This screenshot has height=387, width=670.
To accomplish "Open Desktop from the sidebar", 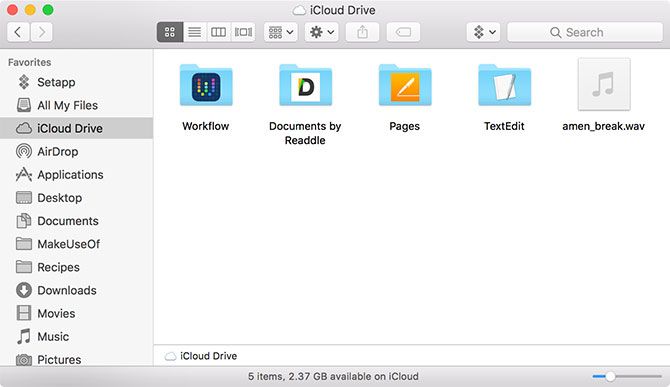I will [x=76, y=197].
